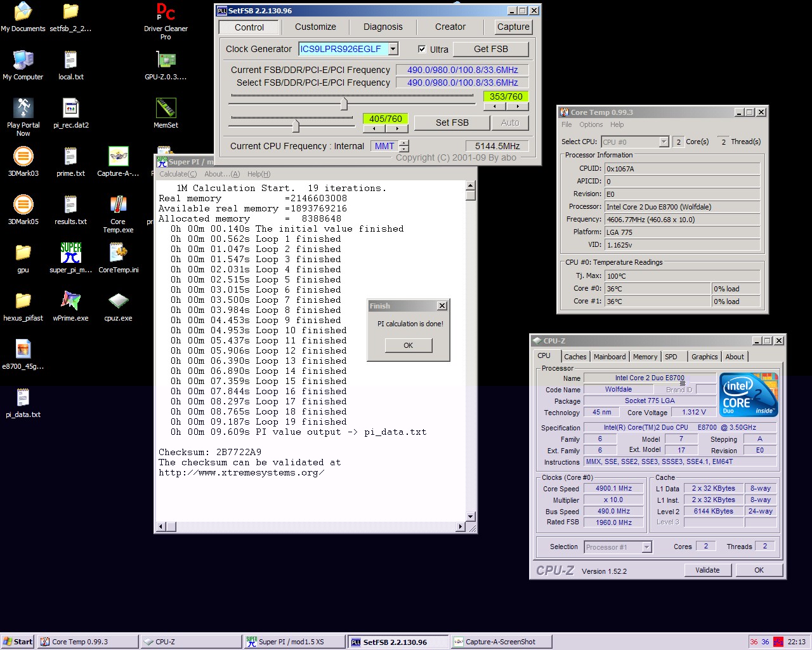Click the Validate button in CPU-Z
812x650 pixels.
click(707, 570)
